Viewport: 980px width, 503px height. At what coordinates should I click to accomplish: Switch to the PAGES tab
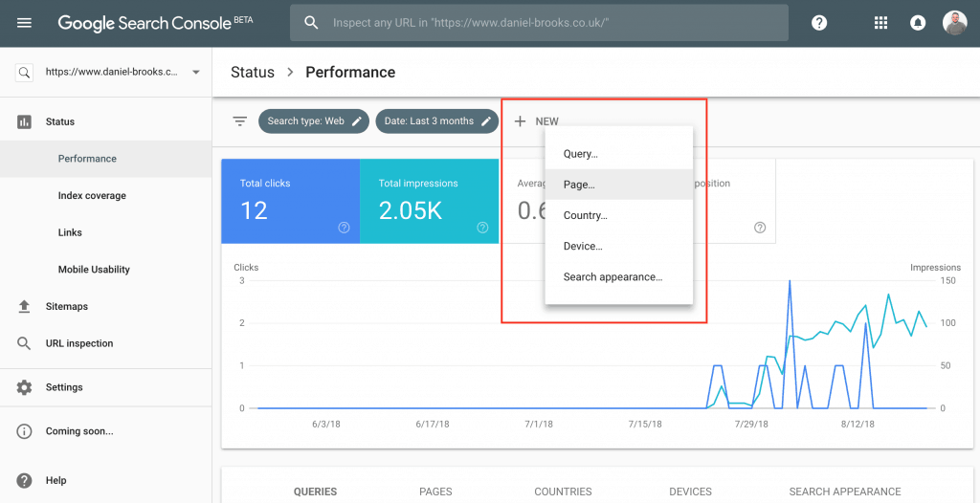[x=435, y=492]
